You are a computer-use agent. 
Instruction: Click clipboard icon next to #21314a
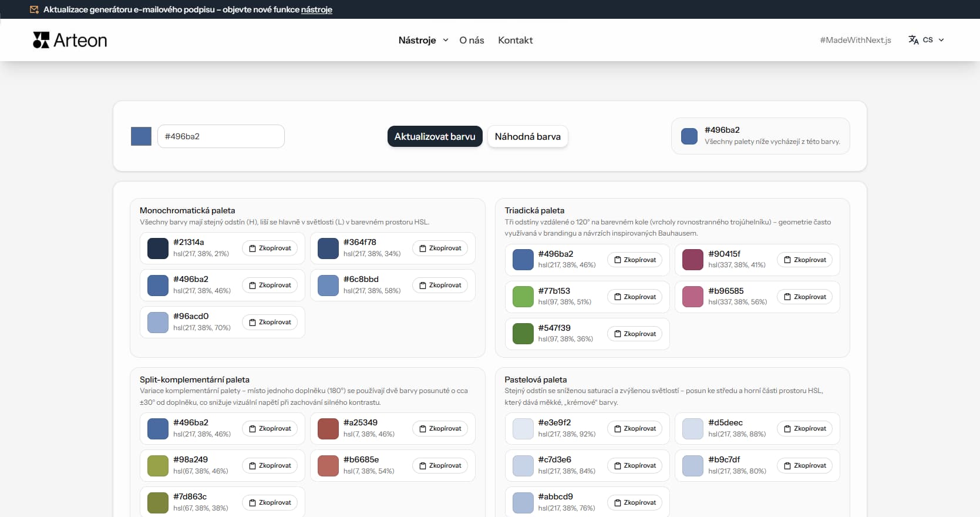pos(252,249)
